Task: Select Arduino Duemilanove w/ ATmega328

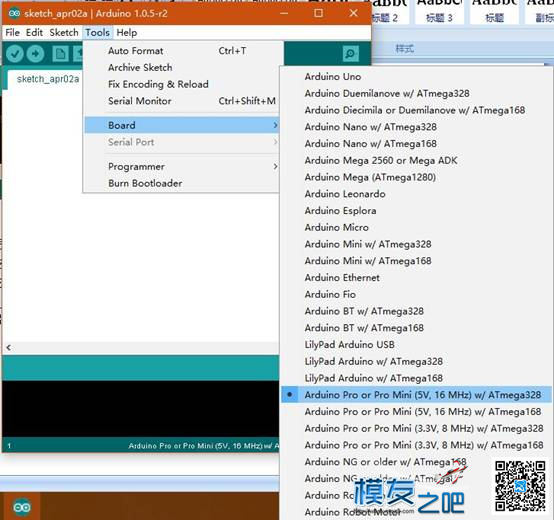Action: point(416,93)
